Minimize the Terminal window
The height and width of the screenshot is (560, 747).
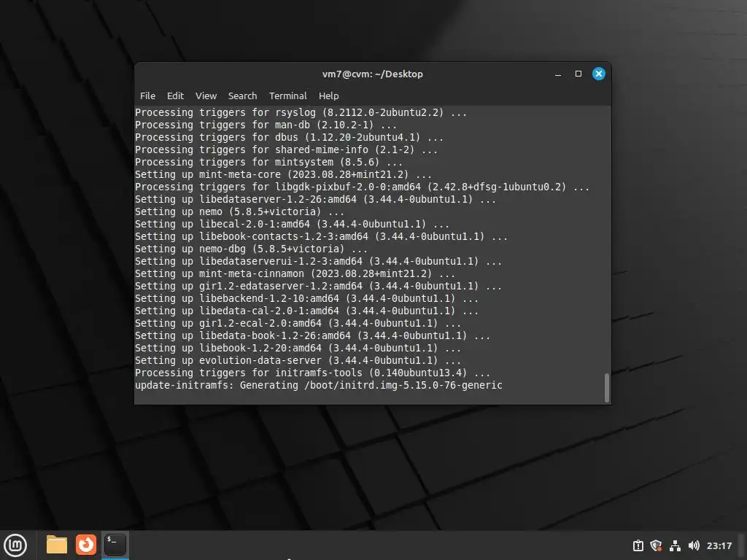(558, 74)
